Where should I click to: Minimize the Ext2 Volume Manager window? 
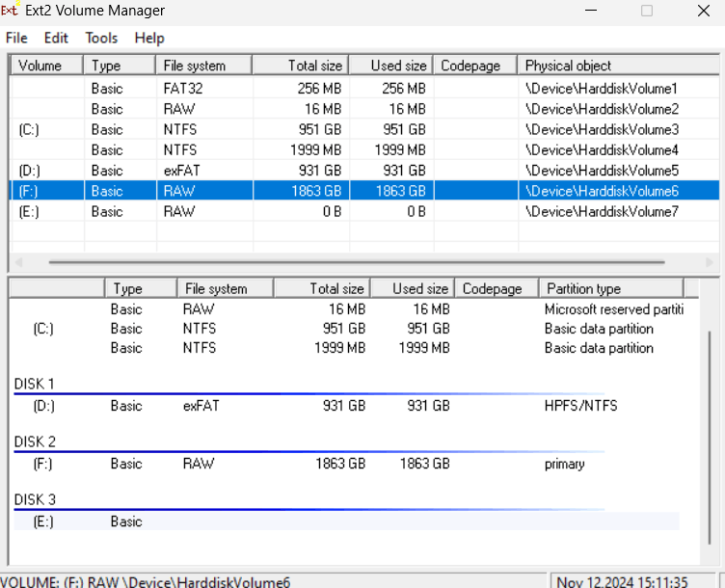click(591, 11)
